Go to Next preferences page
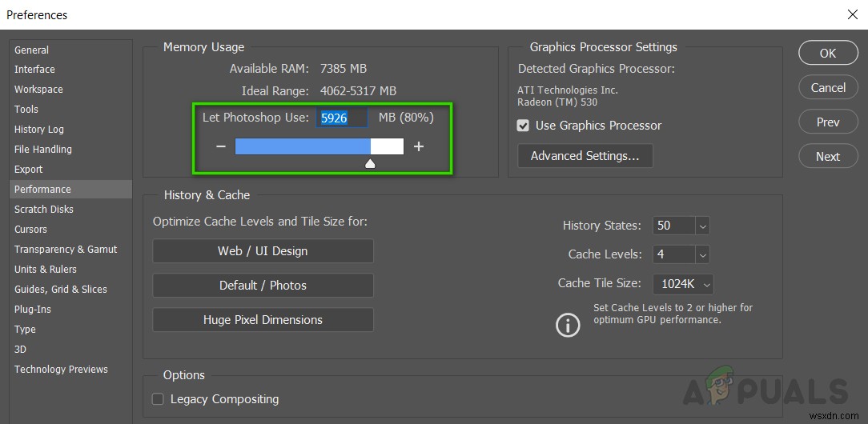This screenshot has width=868, height=424. click(828, 157)
